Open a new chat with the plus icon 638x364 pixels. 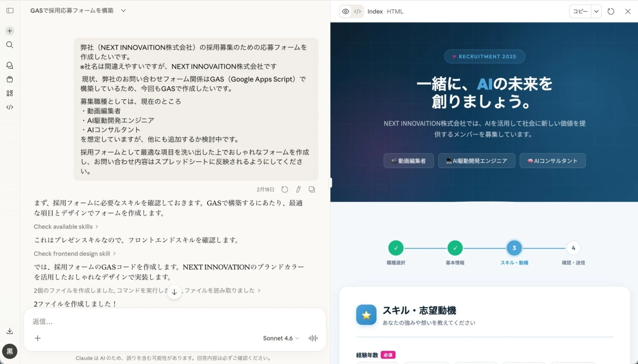[x=10, y=30]
